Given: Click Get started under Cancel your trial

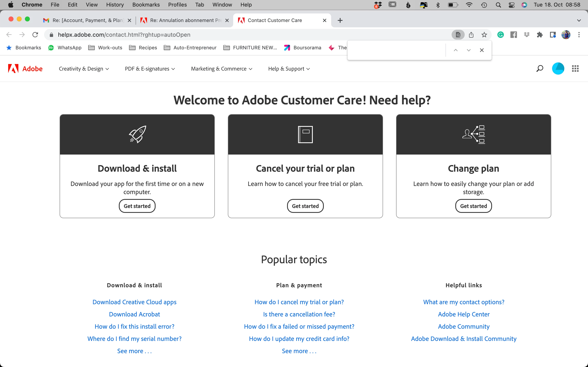Looking at the screenshot, I should (305, 206).
